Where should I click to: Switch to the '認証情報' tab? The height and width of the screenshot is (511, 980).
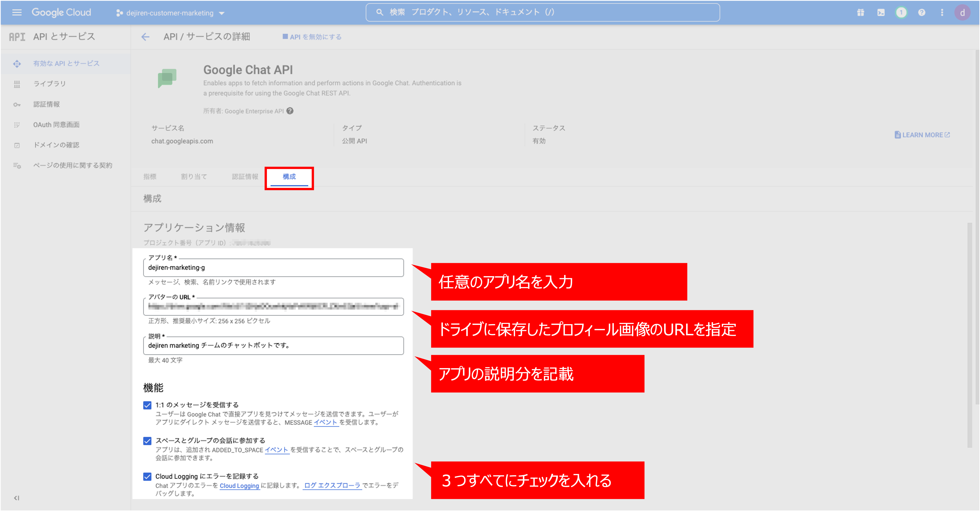pyautogui.click(x=245, y=177)
